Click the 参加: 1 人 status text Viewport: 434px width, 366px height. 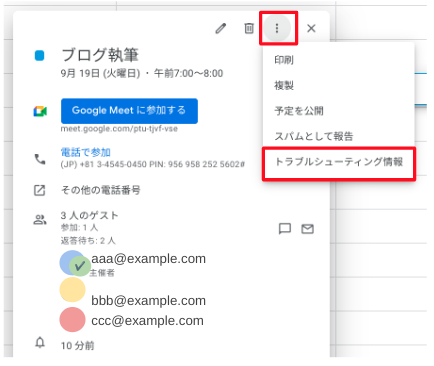pyautogui.click(x=79, y=228)
